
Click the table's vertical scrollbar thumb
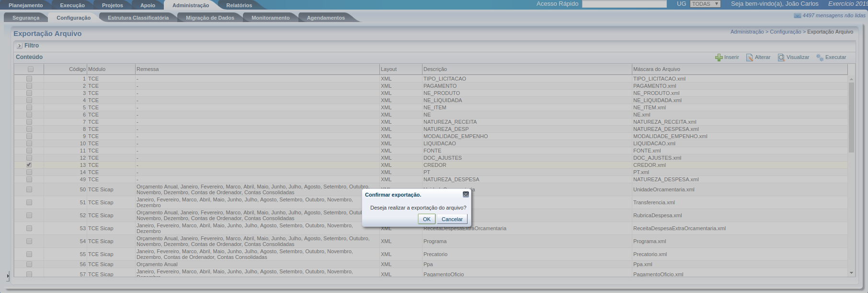(x=851, y=117)
